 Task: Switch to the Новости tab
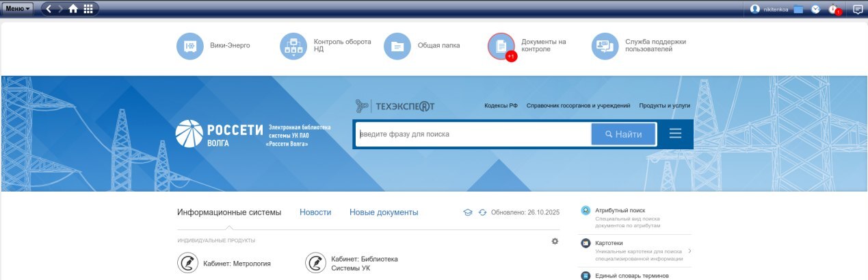(315, 212)
